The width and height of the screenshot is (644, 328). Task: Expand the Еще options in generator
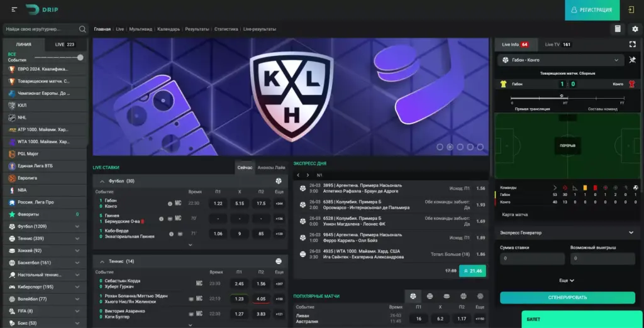tap(567, 280)
